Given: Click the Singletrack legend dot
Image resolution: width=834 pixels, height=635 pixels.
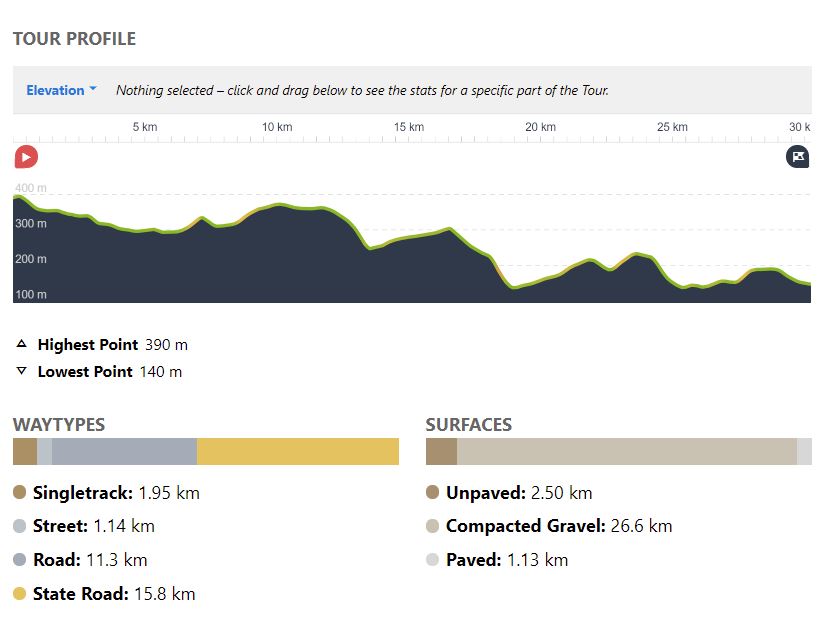Looking at the screenshot, I should pos(20,493).
